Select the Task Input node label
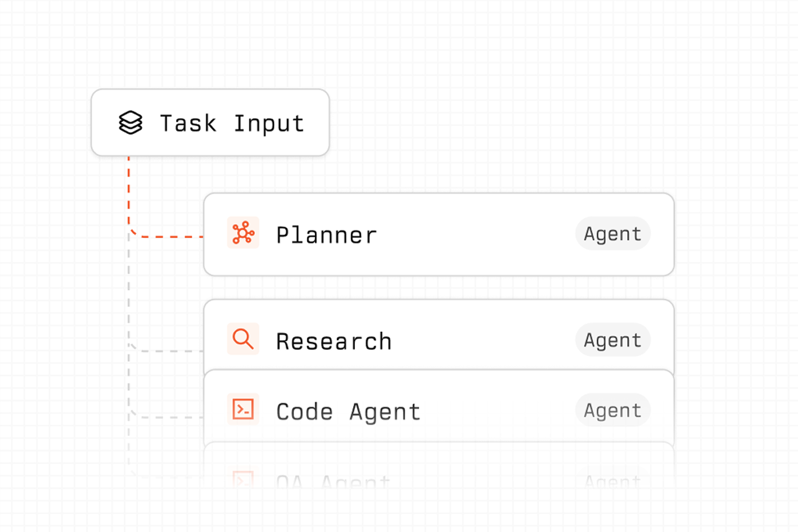798x532 pixels. click(x=232, y=123)
